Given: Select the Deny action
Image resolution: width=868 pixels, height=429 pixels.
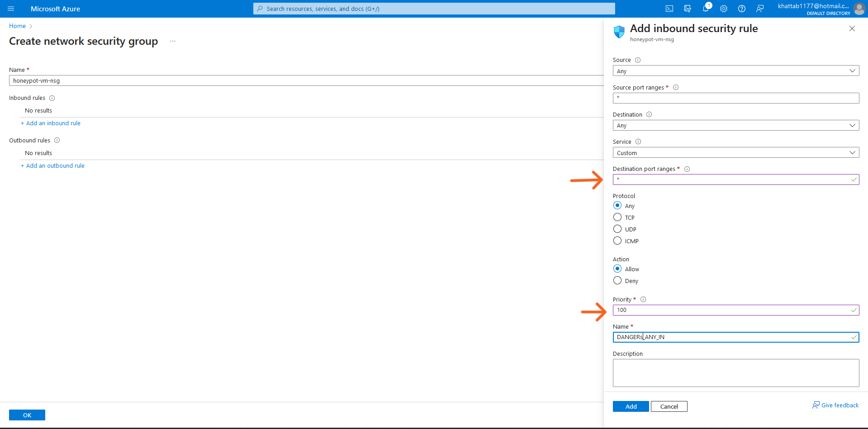Looking at the screenshot, I should (617, 280).
